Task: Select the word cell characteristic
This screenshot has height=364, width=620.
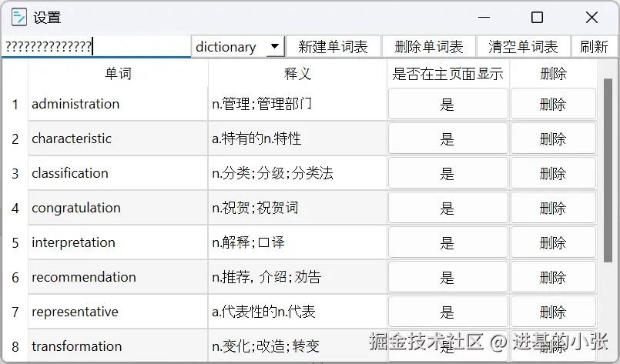Action: click(x=118, y=139)
